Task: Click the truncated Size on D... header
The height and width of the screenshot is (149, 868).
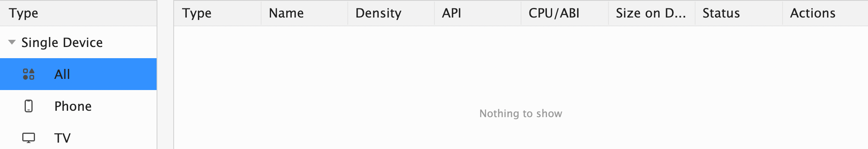Action: 652,13
